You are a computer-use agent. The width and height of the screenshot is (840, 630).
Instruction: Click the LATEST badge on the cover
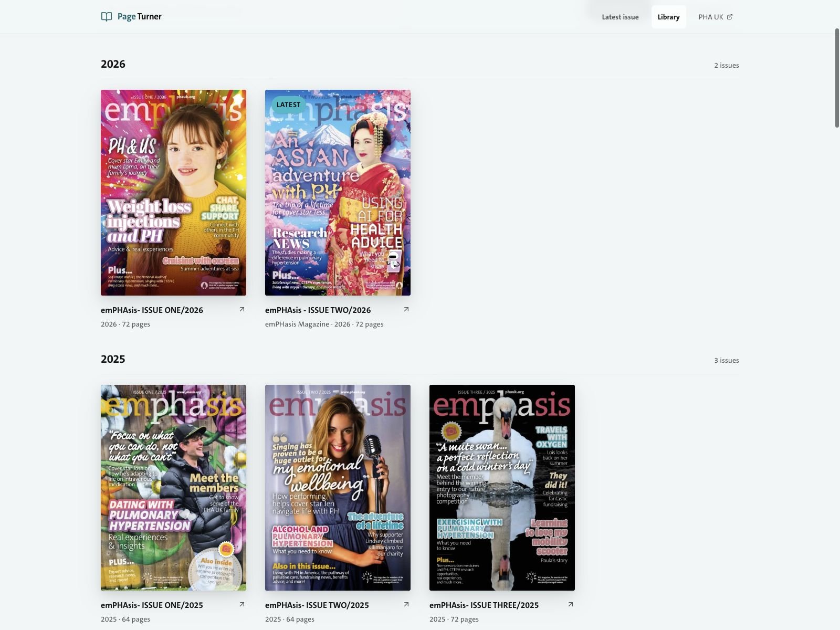[x=288, y=104]
